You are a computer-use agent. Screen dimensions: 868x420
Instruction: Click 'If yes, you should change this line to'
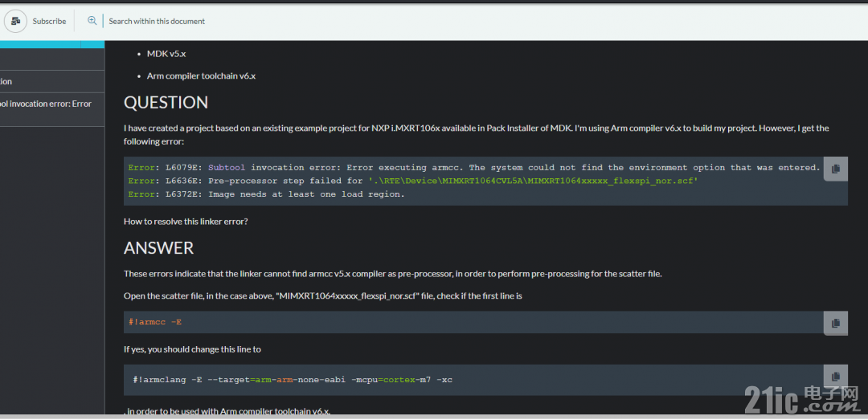(x=192, y=349)
